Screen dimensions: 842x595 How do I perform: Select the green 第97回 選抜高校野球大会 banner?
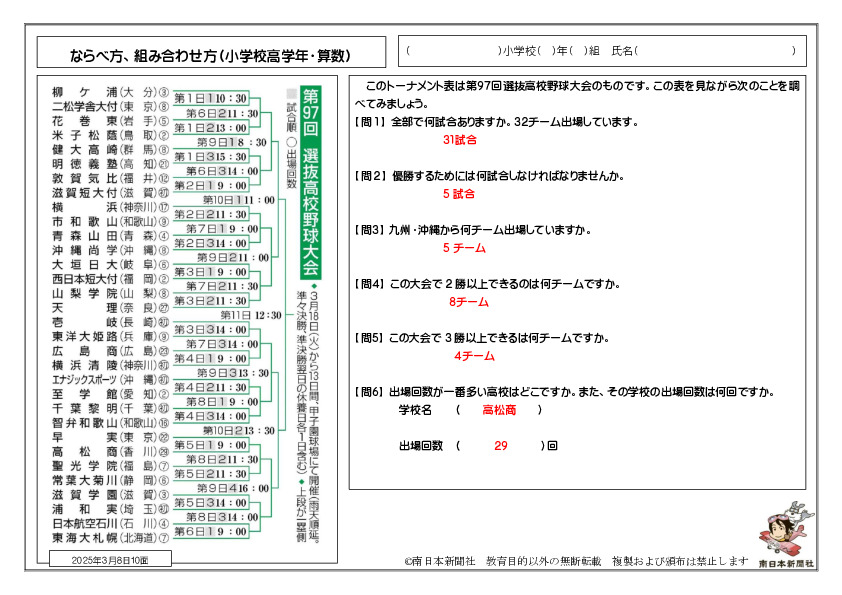309,181
